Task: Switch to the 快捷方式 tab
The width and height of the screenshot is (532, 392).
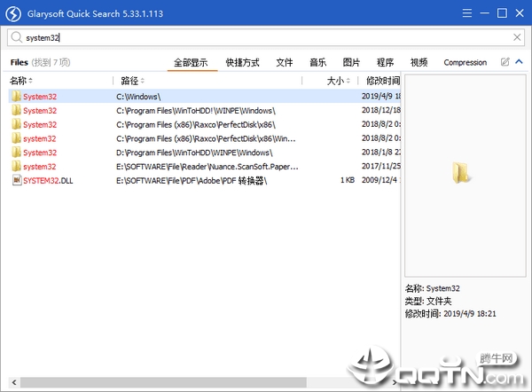Action: pyautogui.click(x=242, y=62)
